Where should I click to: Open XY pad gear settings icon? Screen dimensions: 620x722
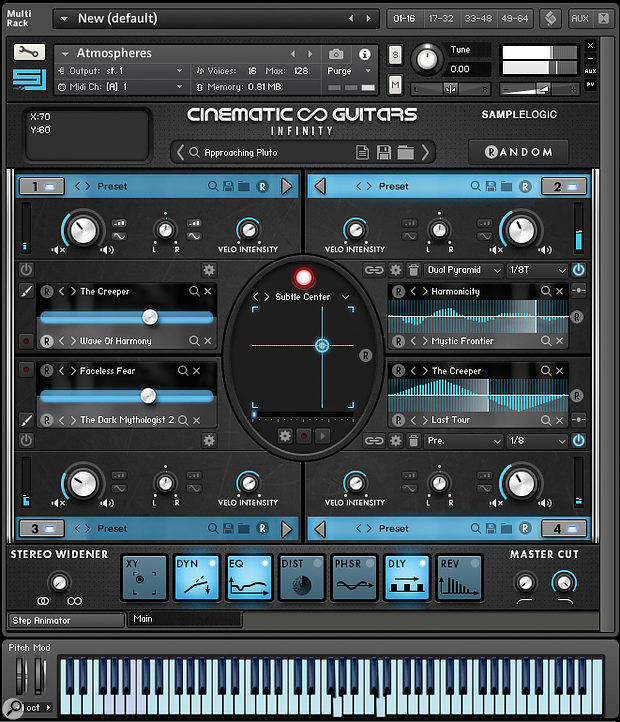[285, 436]
